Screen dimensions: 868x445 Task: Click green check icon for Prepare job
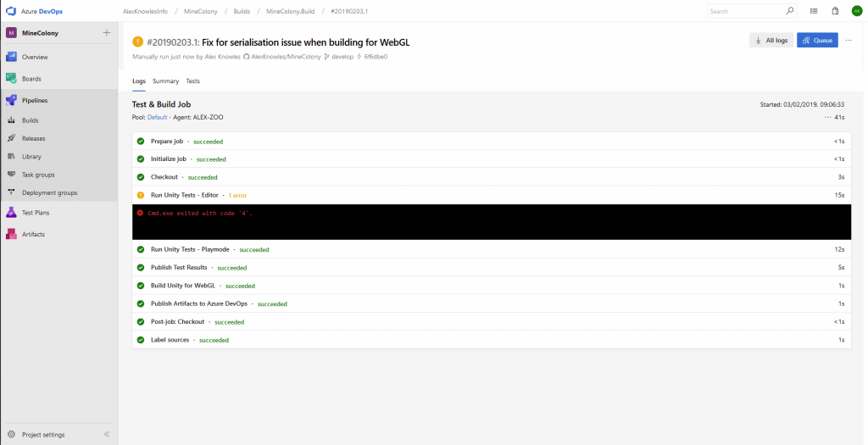(x=141, y=142)
